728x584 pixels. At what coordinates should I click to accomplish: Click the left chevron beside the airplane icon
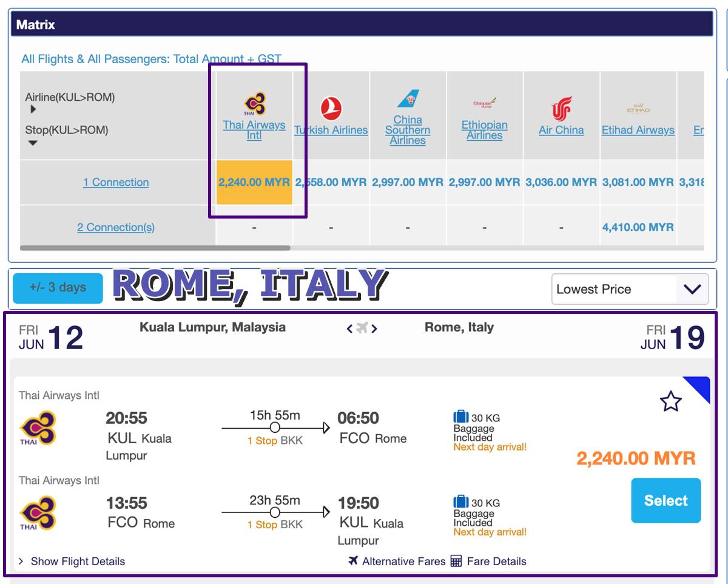click(x=349, y=328)
